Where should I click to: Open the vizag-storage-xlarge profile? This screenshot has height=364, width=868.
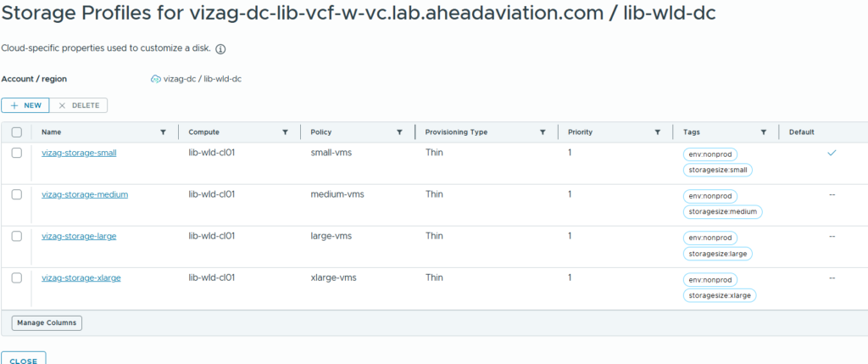[x=81, y=277]
